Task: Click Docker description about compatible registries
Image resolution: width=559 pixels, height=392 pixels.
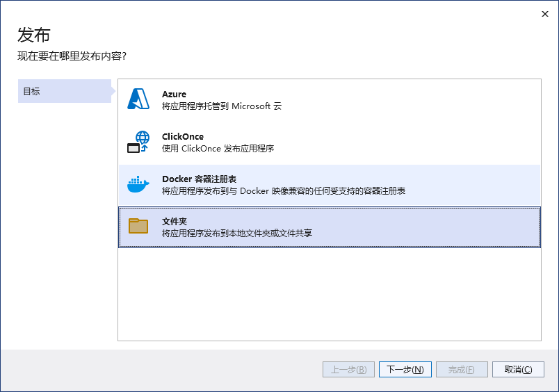Action: tap(284, 191)
